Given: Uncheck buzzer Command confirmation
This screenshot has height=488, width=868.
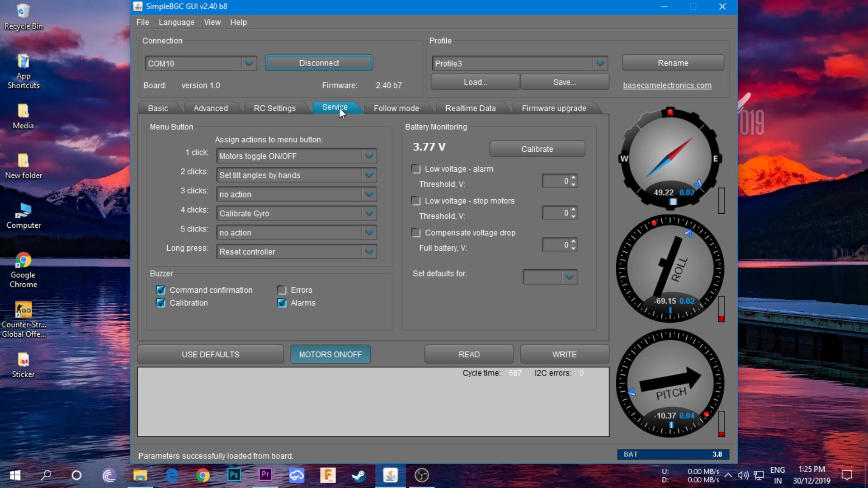Looking at the screenshot, I should pos(160,290).
